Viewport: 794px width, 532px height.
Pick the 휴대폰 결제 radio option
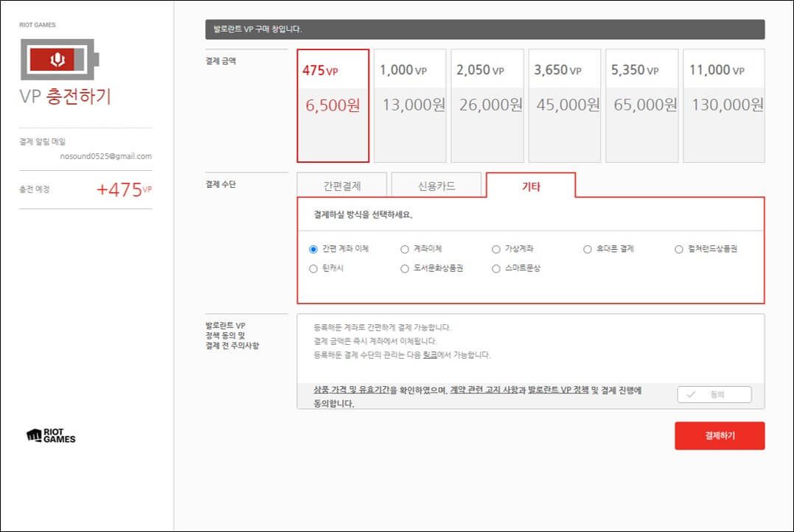(x=588, y=249)
